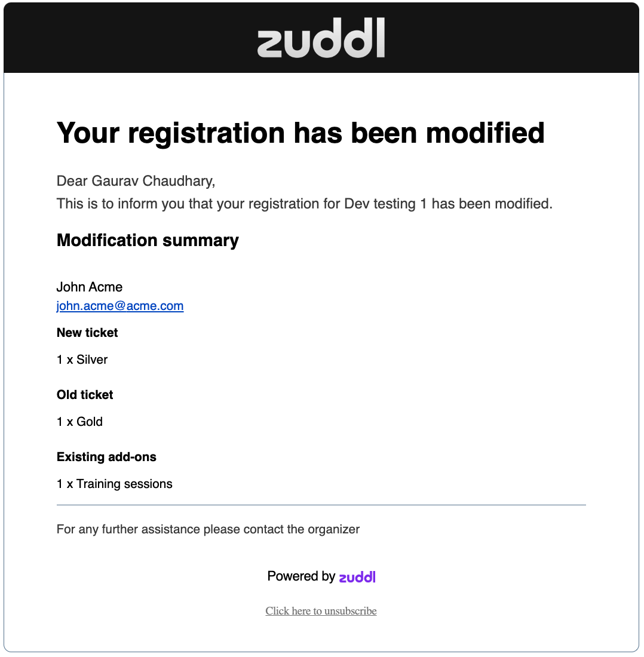Image resolution: width=644 pixels, height=657 pixels.
Task: Click the purple zuddl logo in footer
Action: click(357, 577)
